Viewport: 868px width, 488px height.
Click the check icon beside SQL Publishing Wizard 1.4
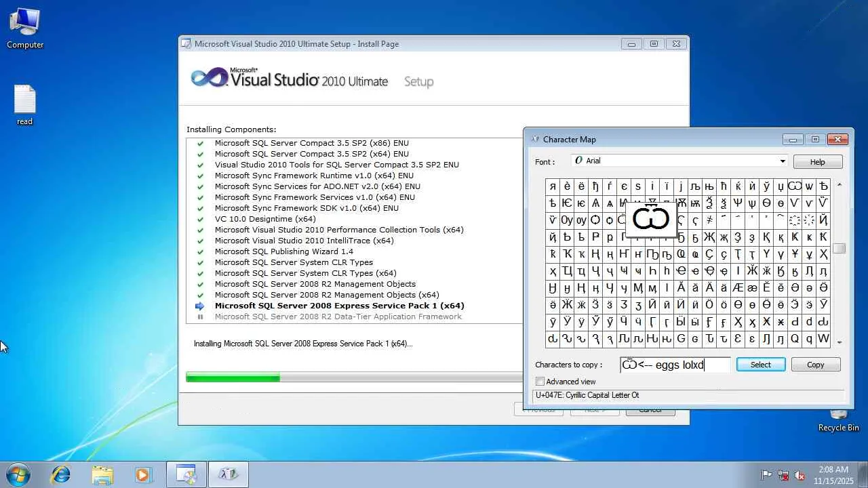coord(200,252)
